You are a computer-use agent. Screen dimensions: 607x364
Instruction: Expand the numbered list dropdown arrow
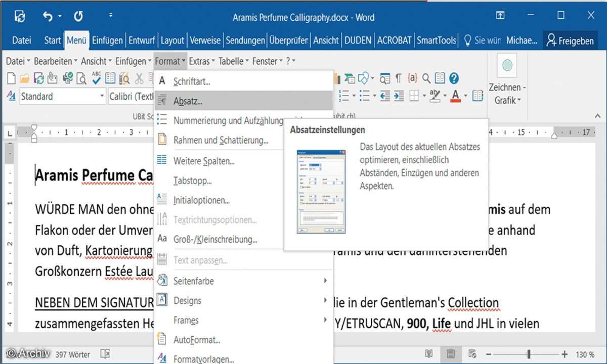[354, 96]
